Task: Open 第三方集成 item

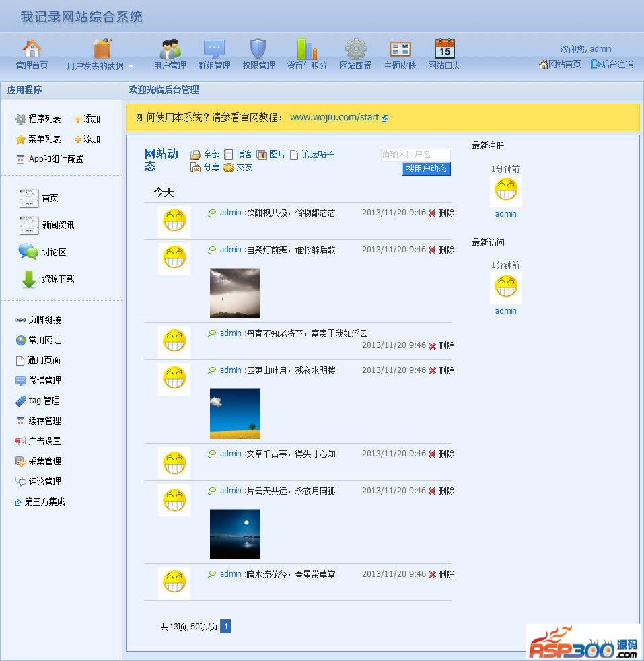Action: (x=40, y=501)
